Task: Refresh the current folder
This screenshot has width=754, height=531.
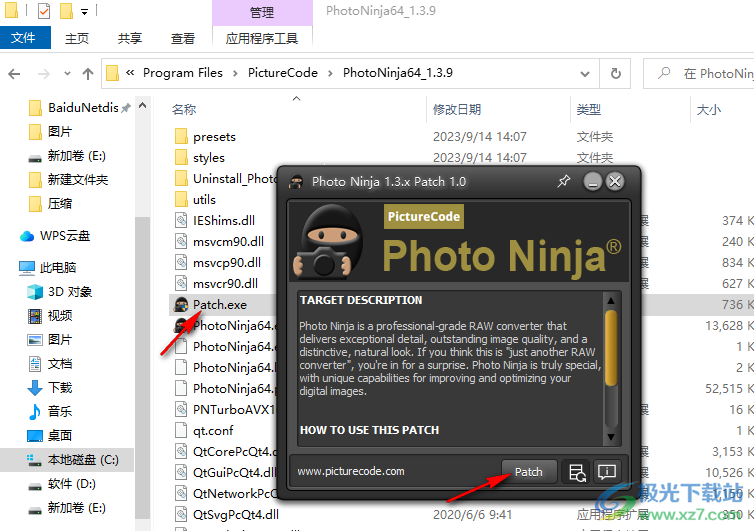Action: (x=616, y=74)
